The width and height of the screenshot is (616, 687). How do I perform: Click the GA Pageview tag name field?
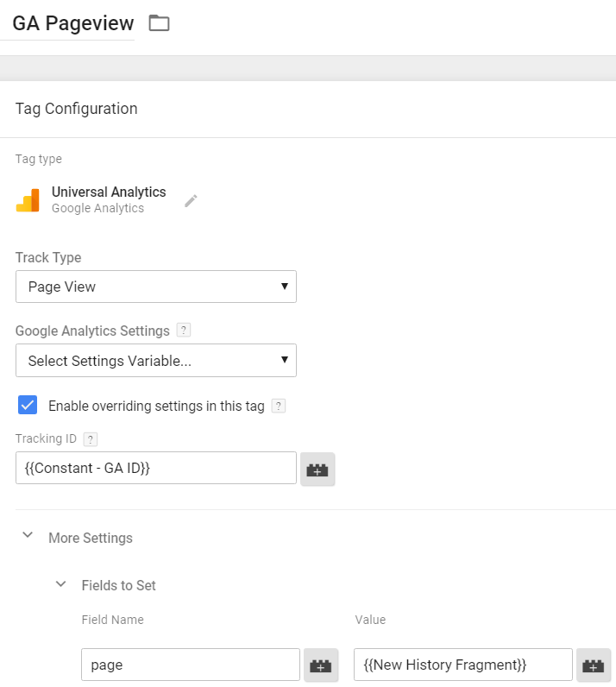pyautogui.click(x=72, y=23)
